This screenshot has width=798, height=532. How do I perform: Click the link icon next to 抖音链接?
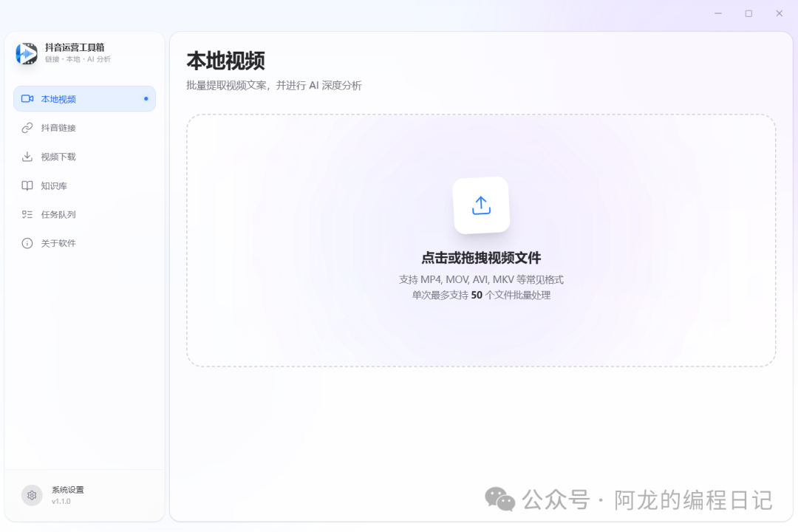(27, 127)
